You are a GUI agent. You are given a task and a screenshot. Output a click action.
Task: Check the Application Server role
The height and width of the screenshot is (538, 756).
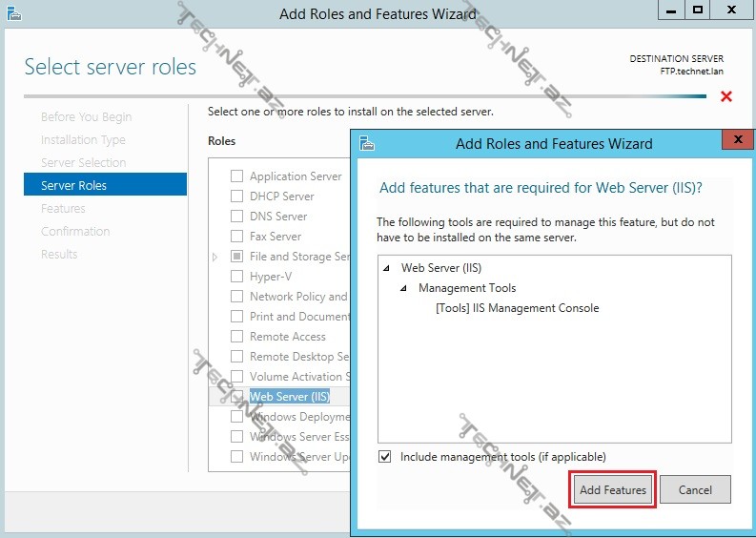(x=236, y=176)
